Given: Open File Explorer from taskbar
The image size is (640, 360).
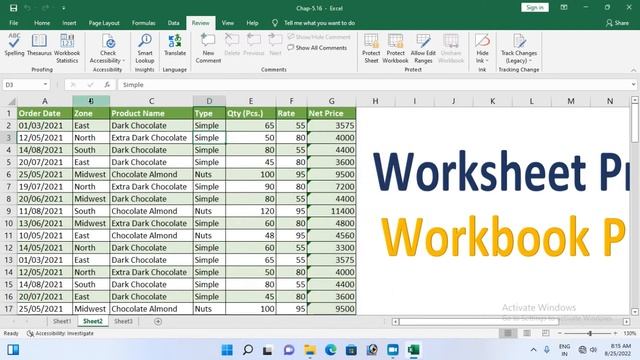Looking at the screenshot, I should (x=310, y=350).
